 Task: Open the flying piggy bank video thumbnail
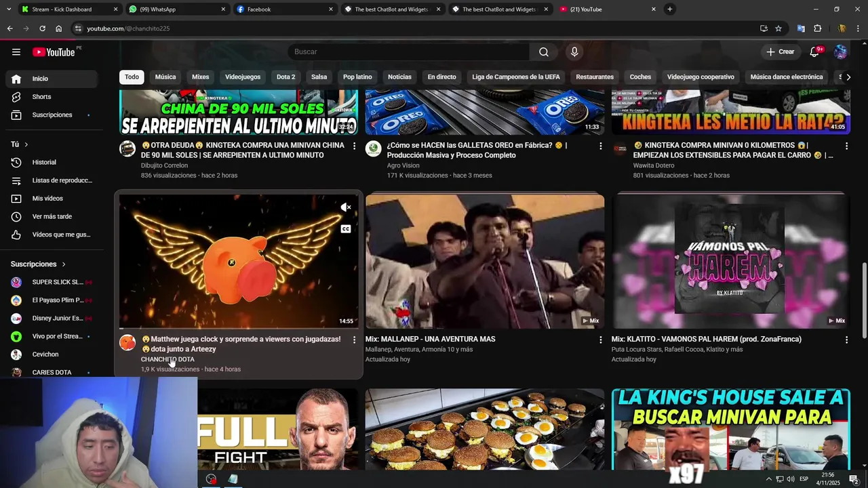[239, 262]
